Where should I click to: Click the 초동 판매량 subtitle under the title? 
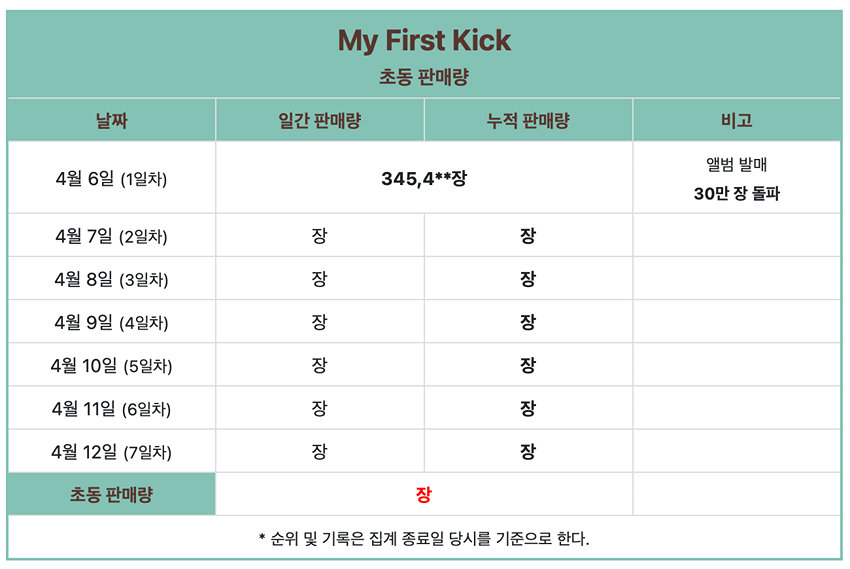point(424,77)
